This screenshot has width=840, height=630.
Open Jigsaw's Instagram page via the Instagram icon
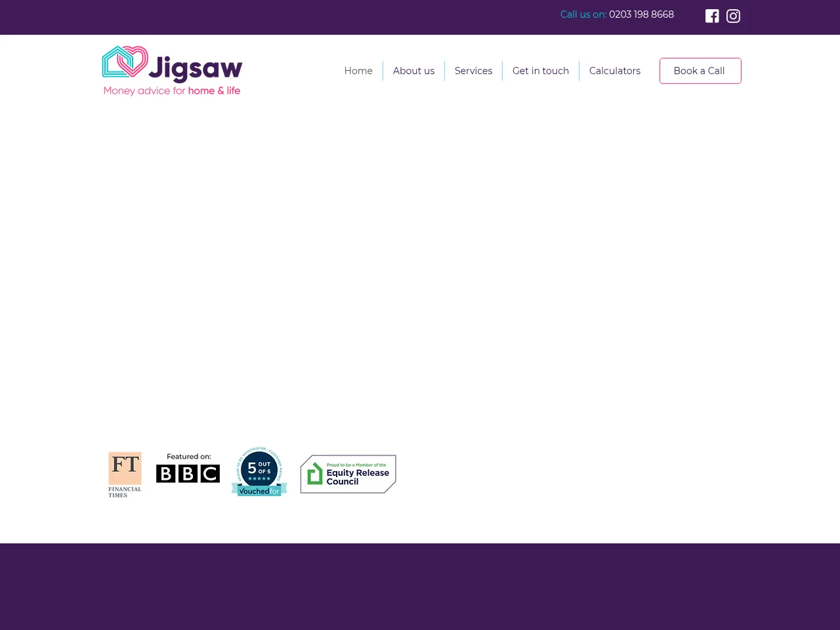click(x=733, y=16)
